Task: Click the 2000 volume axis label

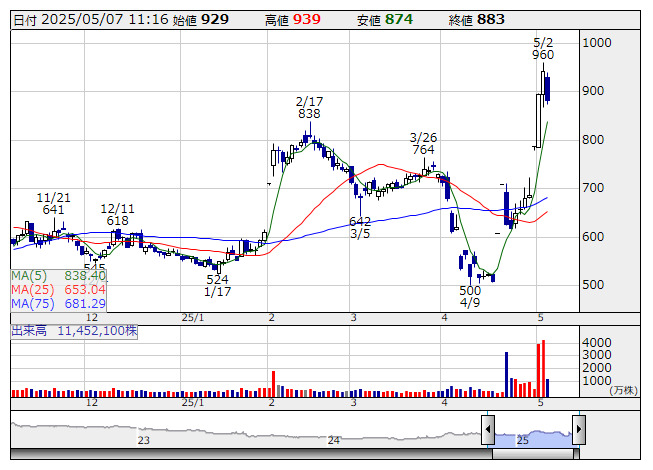Action: (597, 368)
